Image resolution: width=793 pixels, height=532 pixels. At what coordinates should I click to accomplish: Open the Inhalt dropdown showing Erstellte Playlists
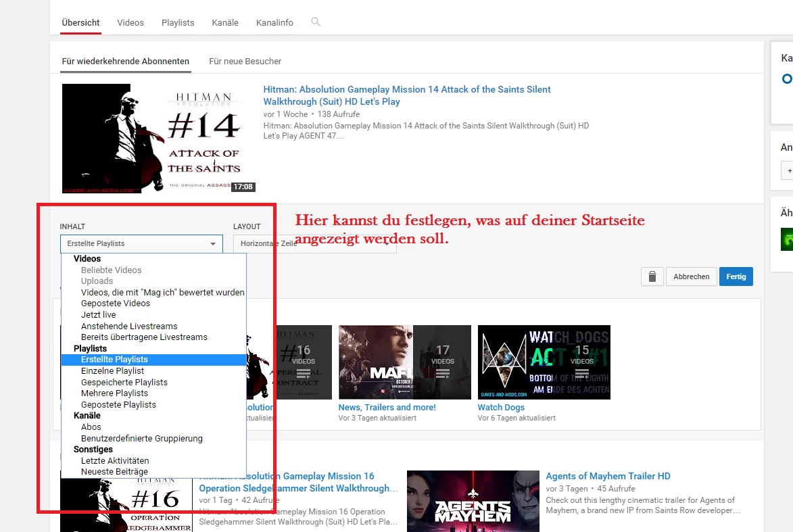pos(141,243)
